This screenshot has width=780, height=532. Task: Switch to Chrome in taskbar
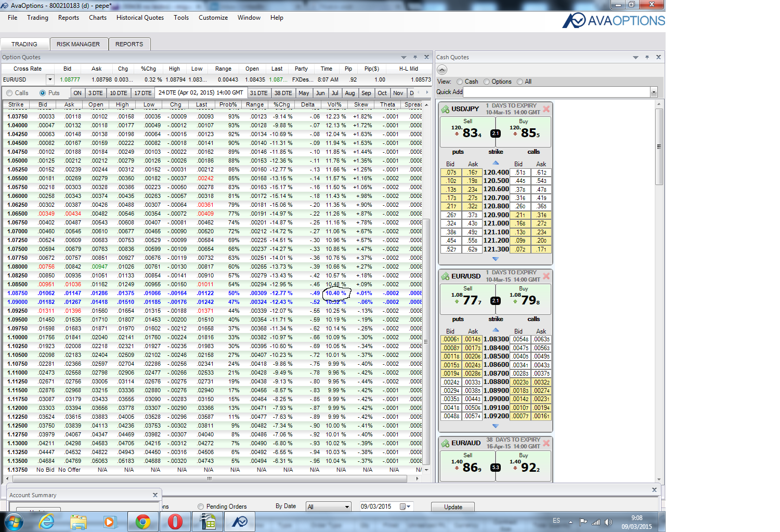[x=143, y=521]
